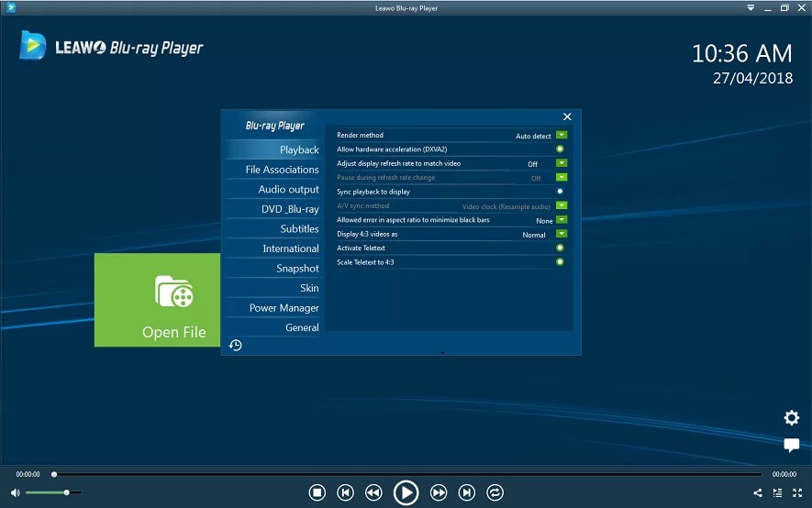This screenshot has height=508, width=812.
Task: Toggle Allow hardware acceleration (DXVA2)
Action: (x=560, y=149)
